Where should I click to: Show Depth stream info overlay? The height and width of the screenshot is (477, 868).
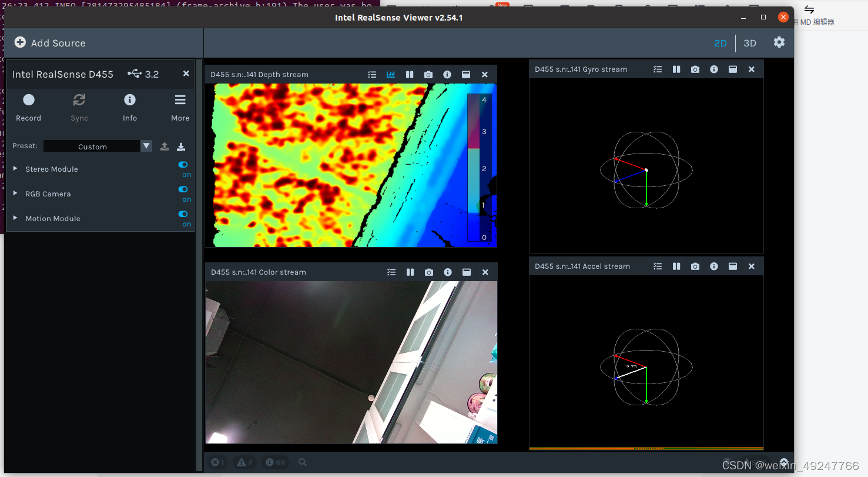coord(447,75)
